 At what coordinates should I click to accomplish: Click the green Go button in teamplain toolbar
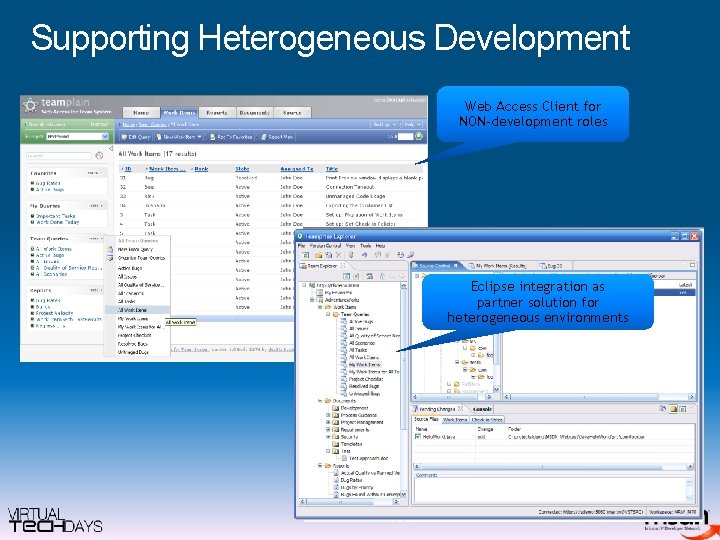(419, 136)
